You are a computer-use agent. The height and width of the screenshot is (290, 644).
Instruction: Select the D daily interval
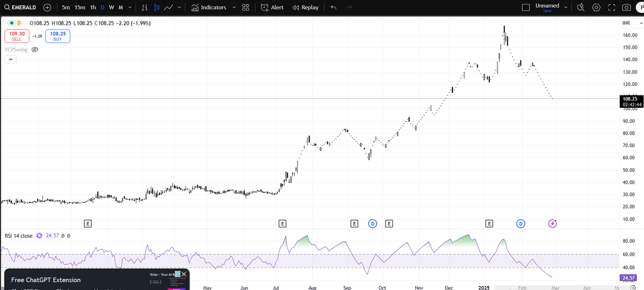(103, 8)
